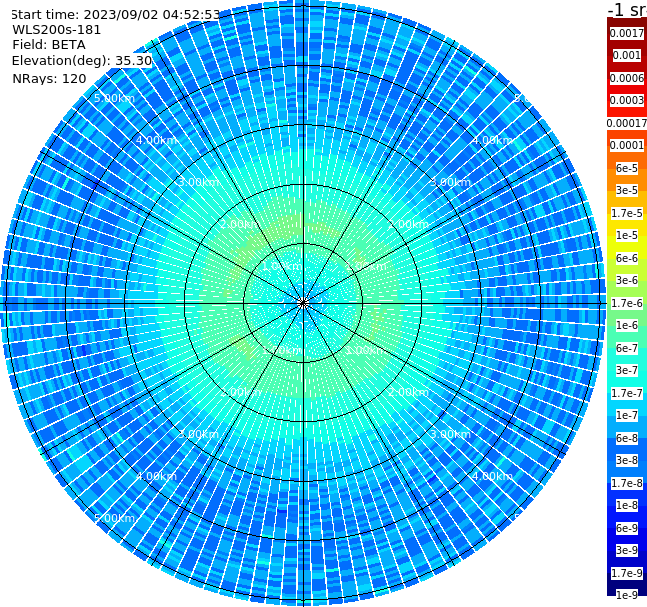
Task: Select the 1e-8 colorbar value
Action: 627,505
